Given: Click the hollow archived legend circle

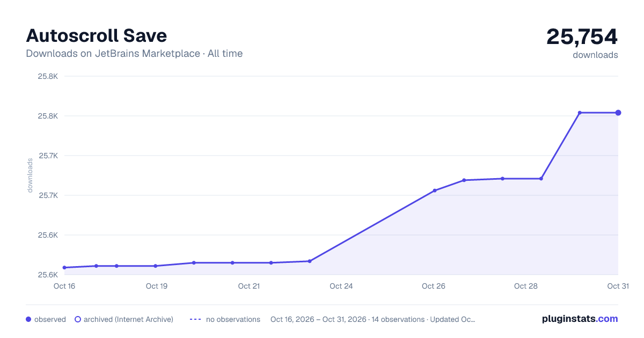Looking at the screenshot, I should [78, 319].
